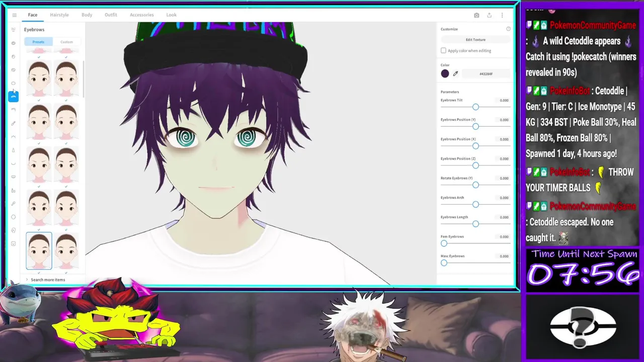Click the Eyebrows Position (Y) slider handle
Image resolution: width=644 pixels, height=362 pixels.
[475, 126]
